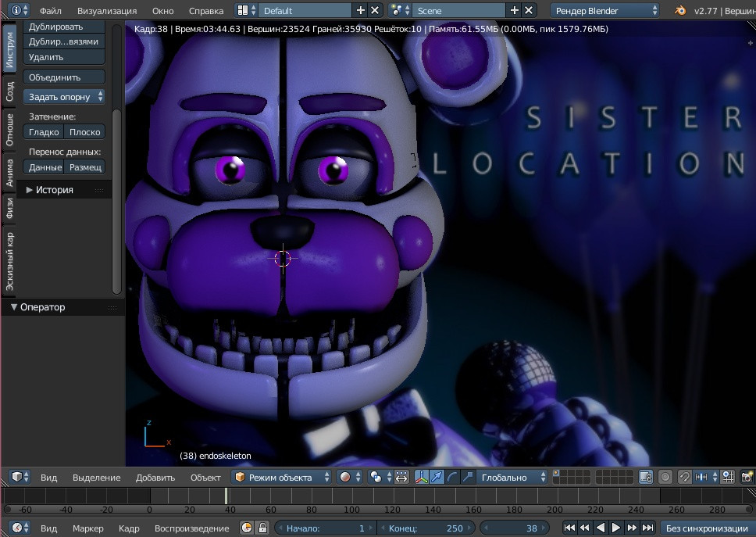Switch to the Отноше tool shelf tab
This screenshot has height=537, width=756.
[x=9, y=129]
